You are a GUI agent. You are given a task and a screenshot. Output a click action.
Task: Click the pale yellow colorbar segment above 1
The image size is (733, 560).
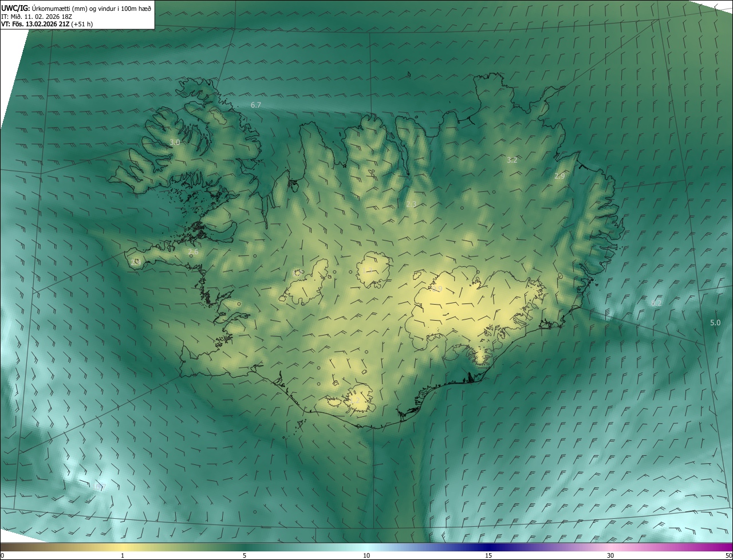123,547
